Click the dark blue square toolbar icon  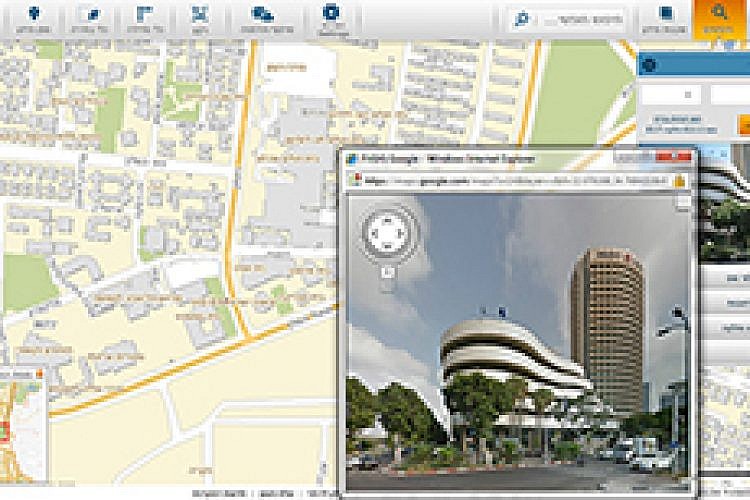pyautogui.click(x=666, y=14)
